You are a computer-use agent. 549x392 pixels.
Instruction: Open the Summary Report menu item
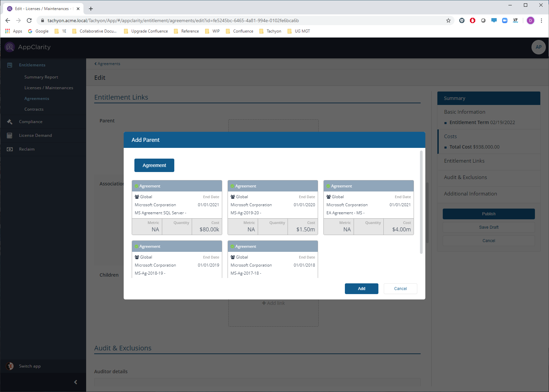41,77
